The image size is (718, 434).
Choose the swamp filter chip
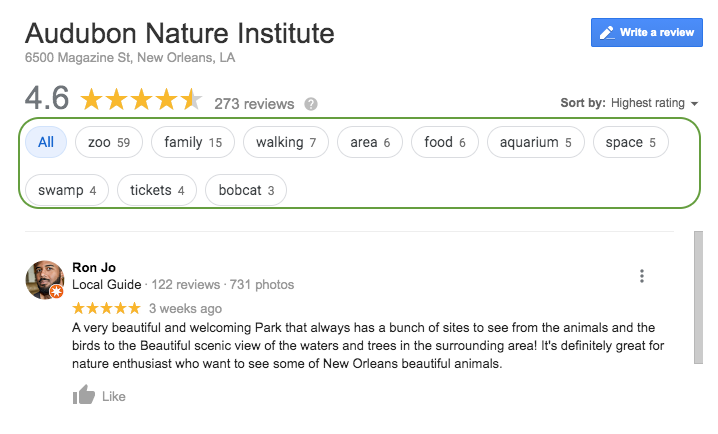67,190
